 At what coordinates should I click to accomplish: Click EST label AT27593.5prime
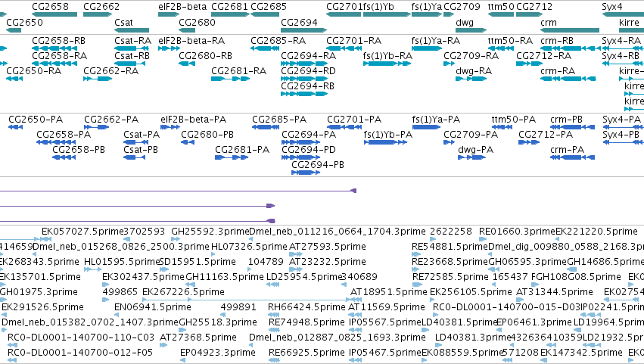click(328, 247)
